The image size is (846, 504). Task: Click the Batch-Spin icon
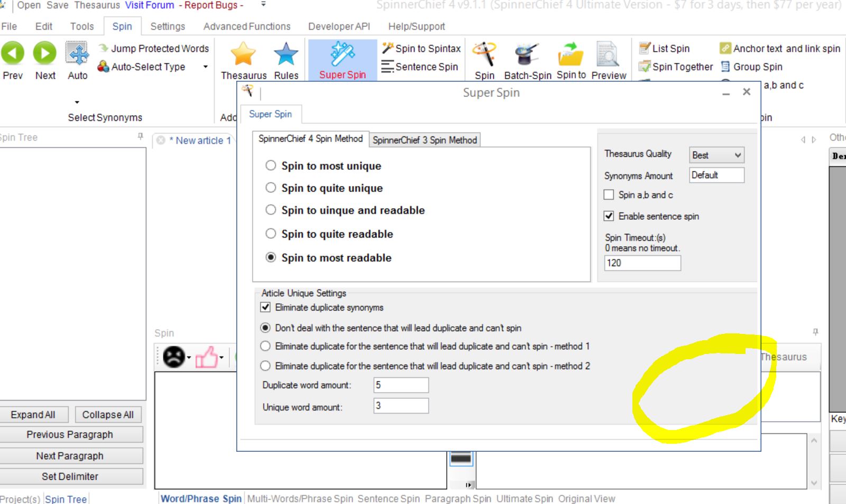(x=527, y=54)
